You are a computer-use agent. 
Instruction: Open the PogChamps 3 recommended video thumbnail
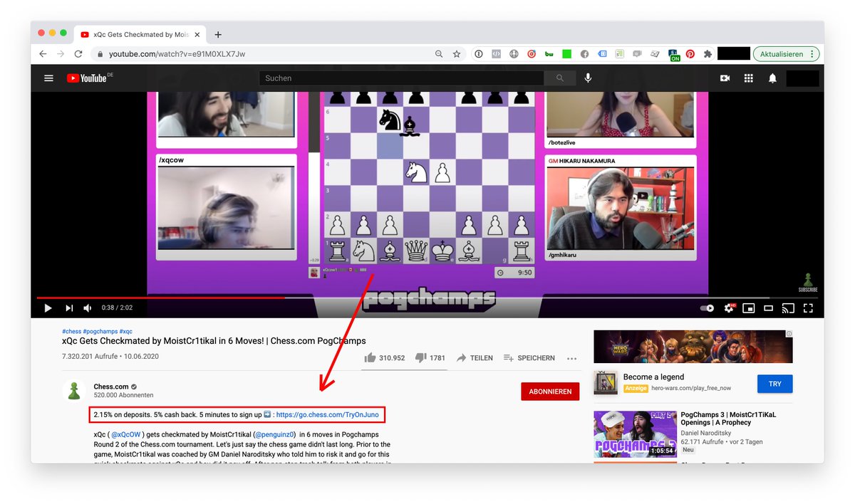click(635, 434)
